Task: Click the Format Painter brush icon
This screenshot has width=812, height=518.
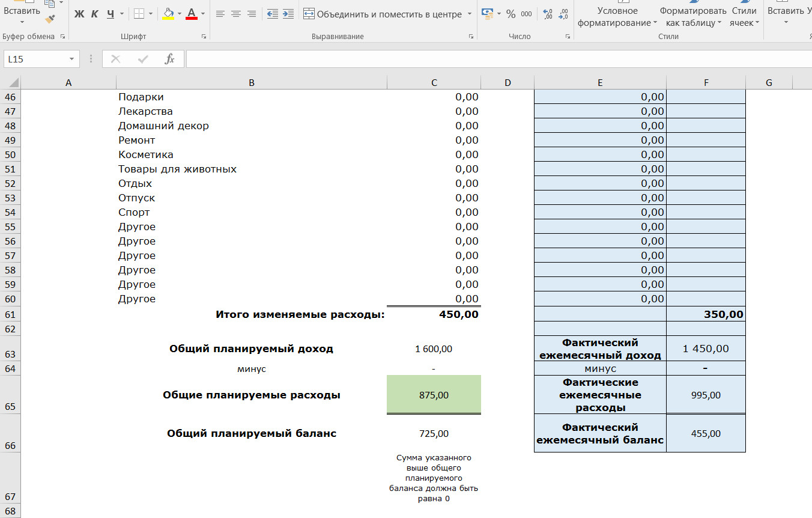Action: [50, 20]
